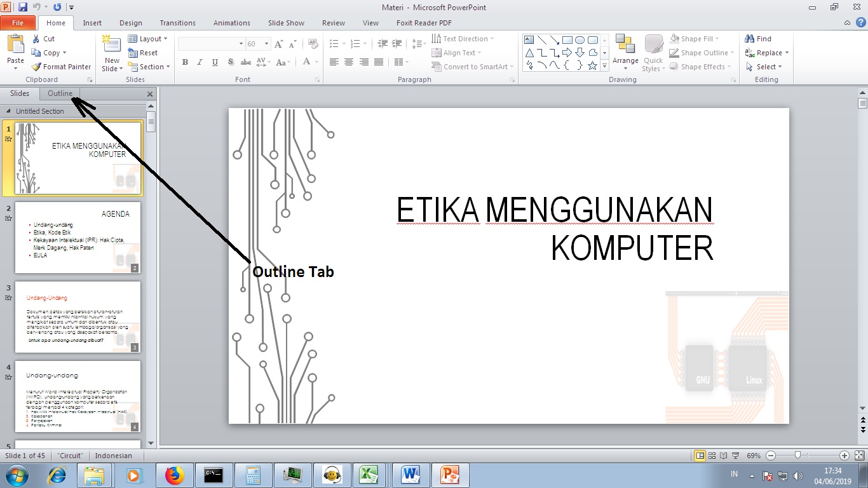This screenshot has height=488, width=868.
Task: Toggle bold formatting
Action: click(x=185, y=62)
